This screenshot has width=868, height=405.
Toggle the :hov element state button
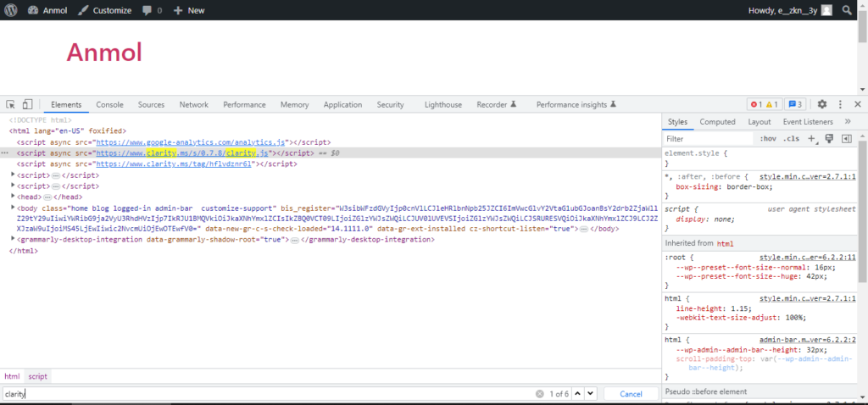click(768, 139)
